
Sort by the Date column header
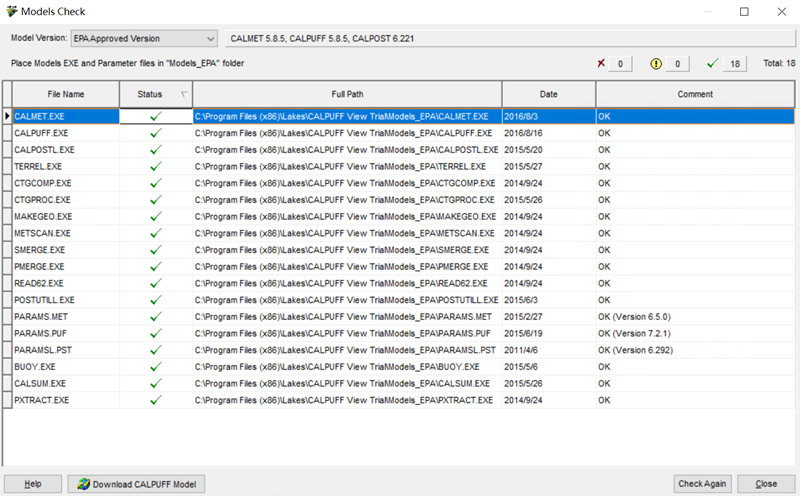click(x=548, y=94)
